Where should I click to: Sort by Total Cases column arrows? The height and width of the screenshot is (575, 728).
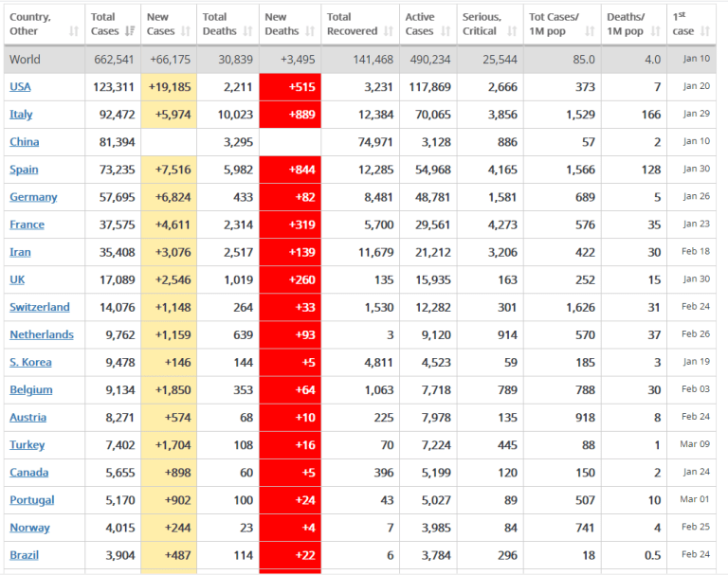pyautogui.click(x=130, y=31)
